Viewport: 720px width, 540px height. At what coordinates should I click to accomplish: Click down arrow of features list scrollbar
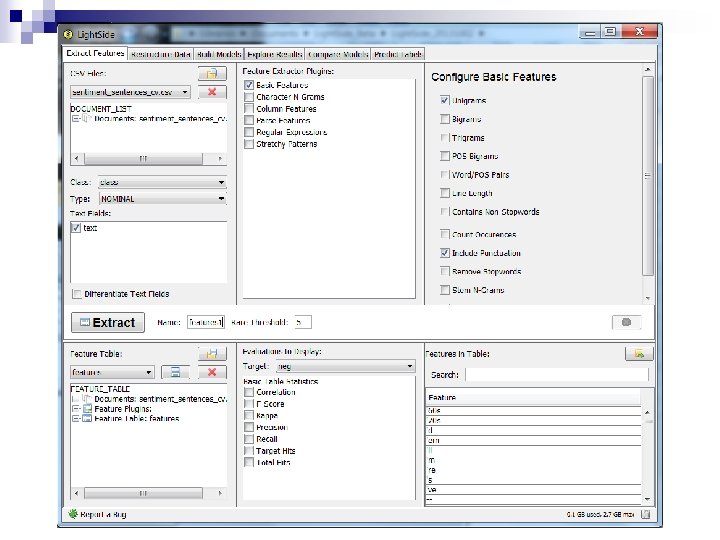click(x=647, y=500)
